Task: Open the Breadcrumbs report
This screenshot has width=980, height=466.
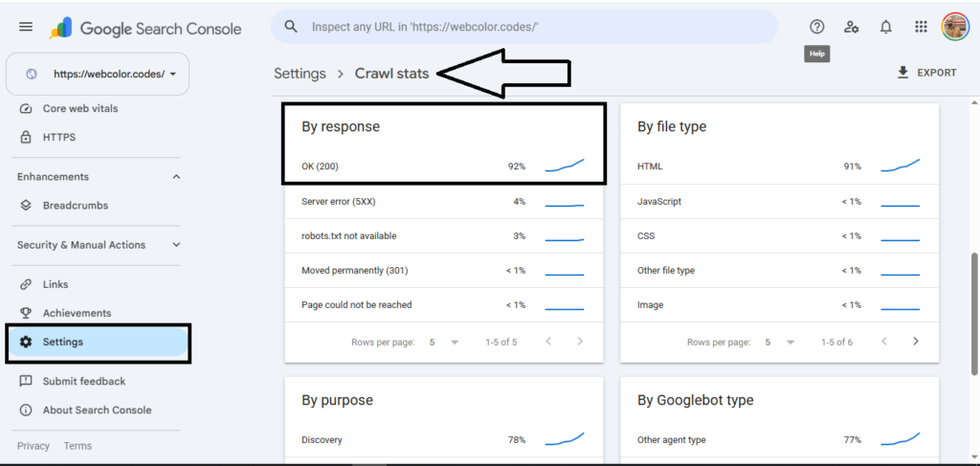Action: (x=75, y=206)
